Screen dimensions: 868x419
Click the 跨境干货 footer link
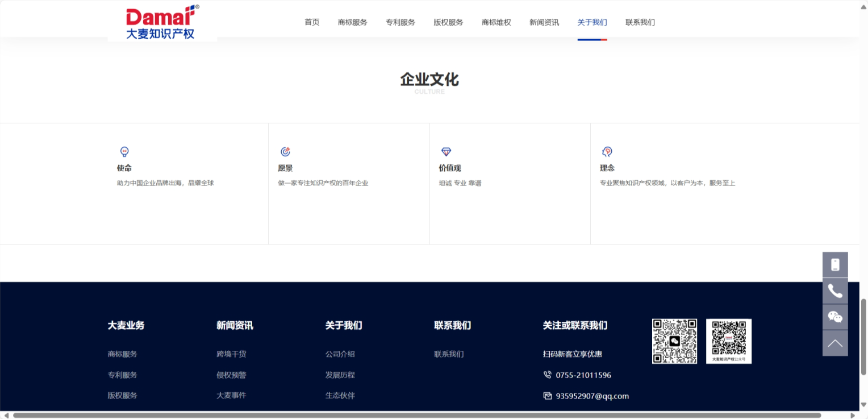pyautogui.click(x=231, y=354)
